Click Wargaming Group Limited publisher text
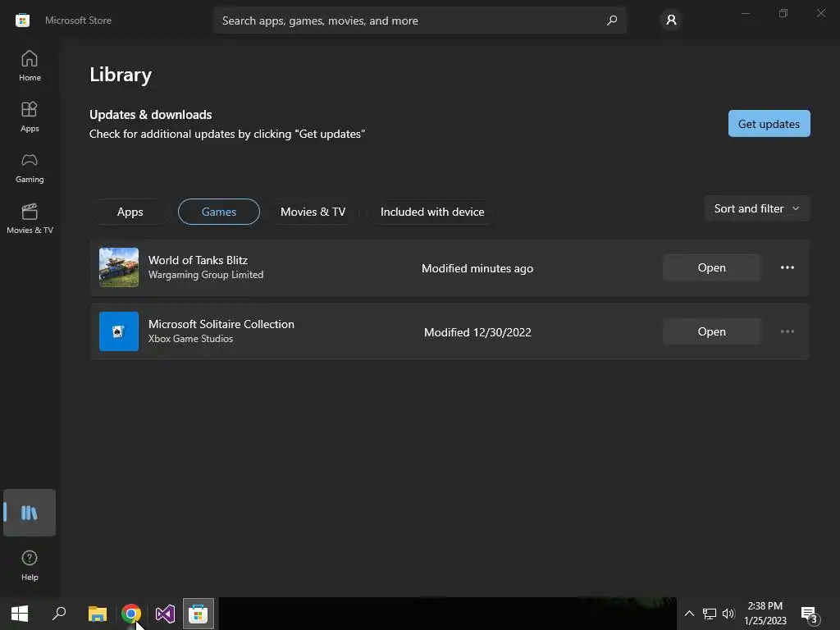840x630 pixels. pos(206,275)
